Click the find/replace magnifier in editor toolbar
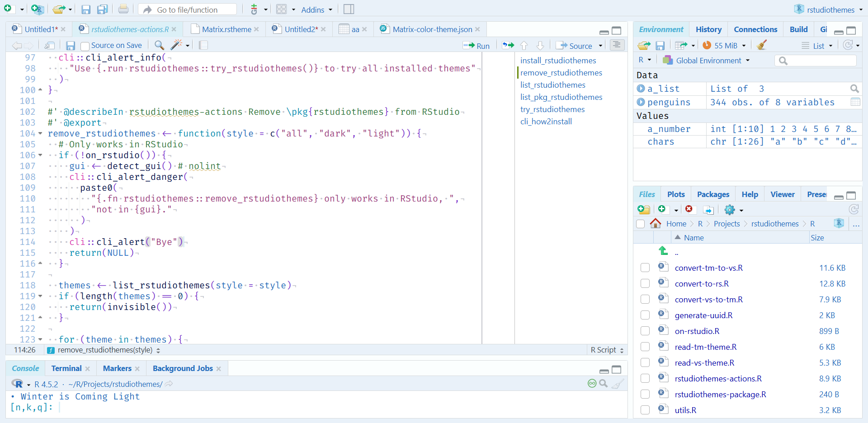Viewport: 868px width, 423px height. pyautogui.click(x=159, y=45)
